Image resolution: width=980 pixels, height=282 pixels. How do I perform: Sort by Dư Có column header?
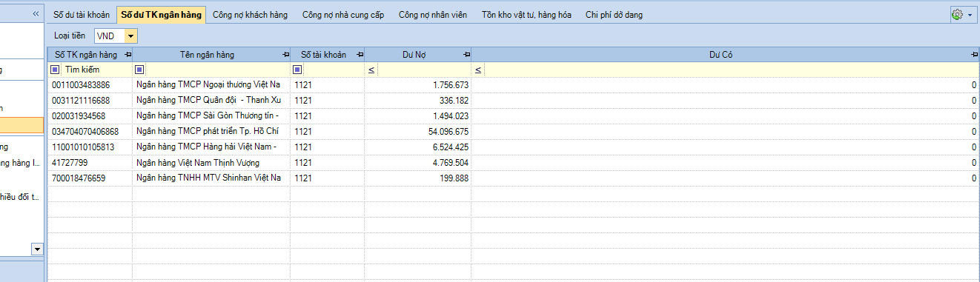[721, 55]
